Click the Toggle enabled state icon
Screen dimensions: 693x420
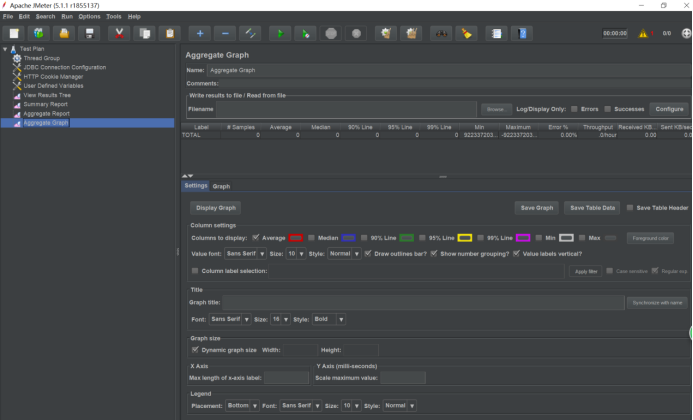(x=250, y=34)
